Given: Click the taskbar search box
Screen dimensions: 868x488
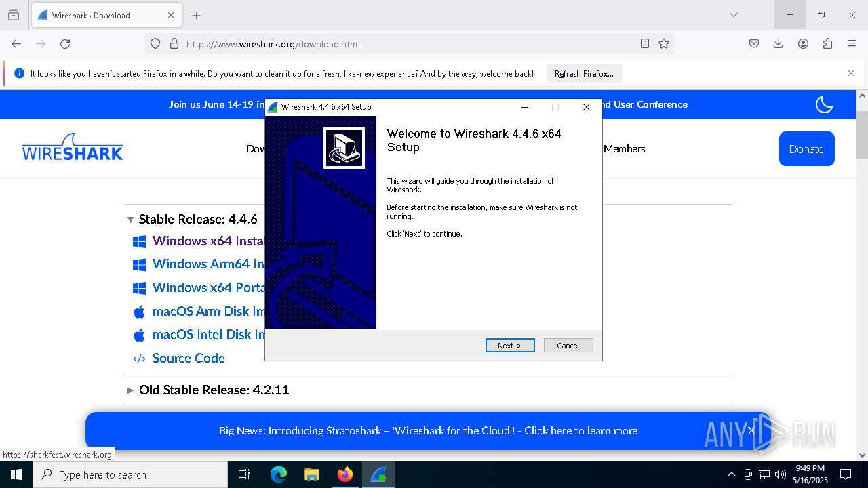Looking at the screenshot, I should (130, 474).
